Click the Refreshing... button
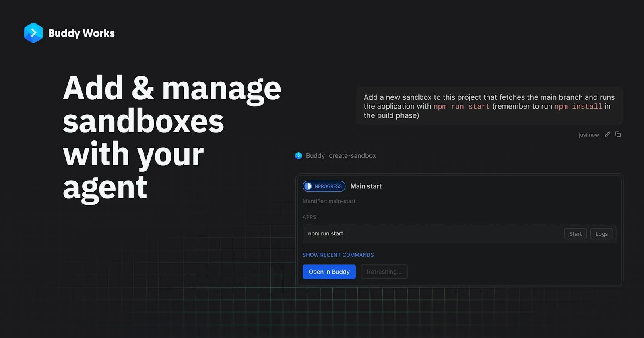The image size is (644, 338). pyautogui.click(x=384, y=272)
